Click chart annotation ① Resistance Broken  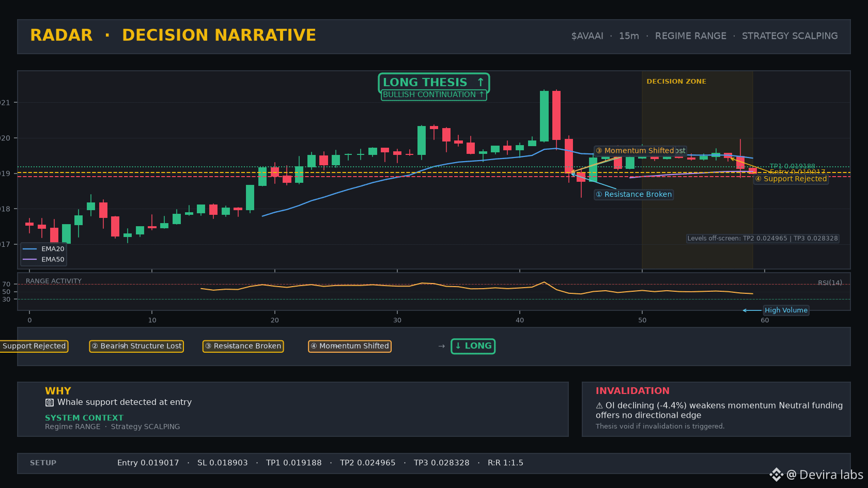[x=633, y=195]
